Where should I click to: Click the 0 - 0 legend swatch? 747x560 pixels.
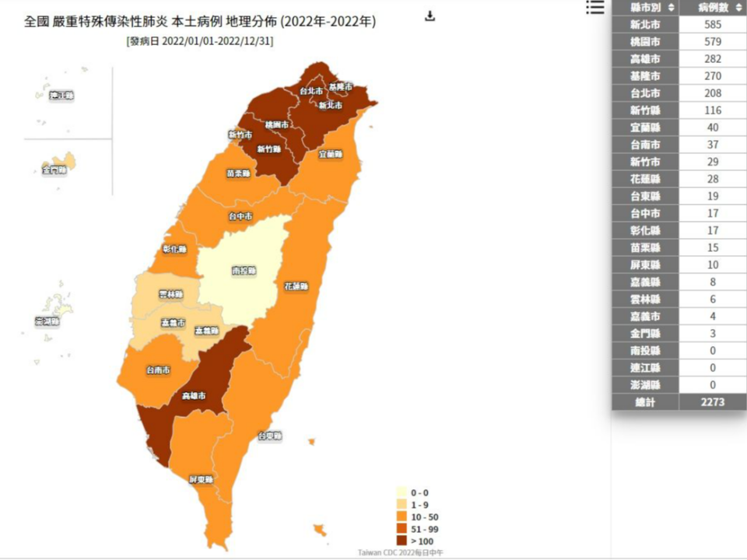[x=402, y=492]
